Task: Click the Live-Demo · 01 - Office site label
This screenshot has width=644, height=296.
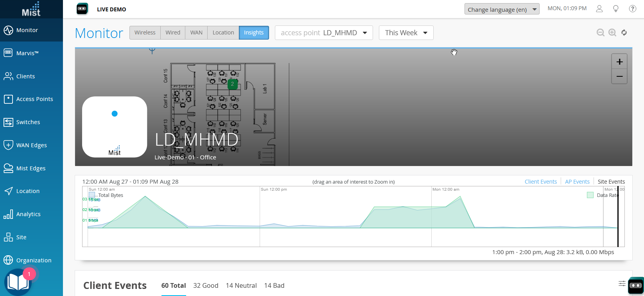Action: coord(185,157)
